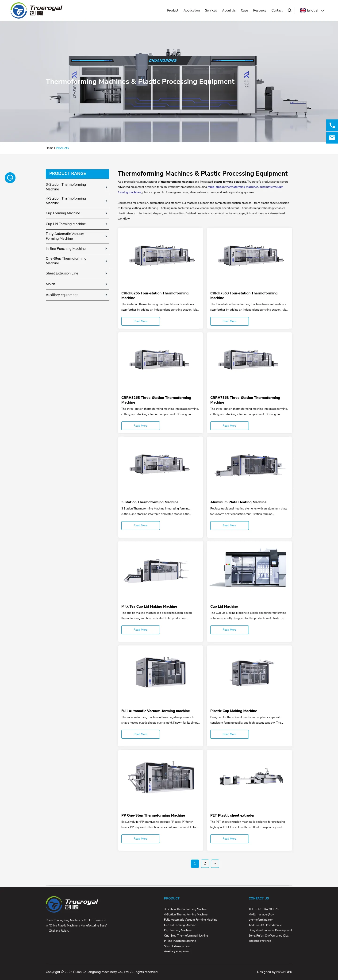This screenshot has width=338, height=980.
Task: Open Full Automatic Vacuum-forming machine title
Action: coord(155,711)
